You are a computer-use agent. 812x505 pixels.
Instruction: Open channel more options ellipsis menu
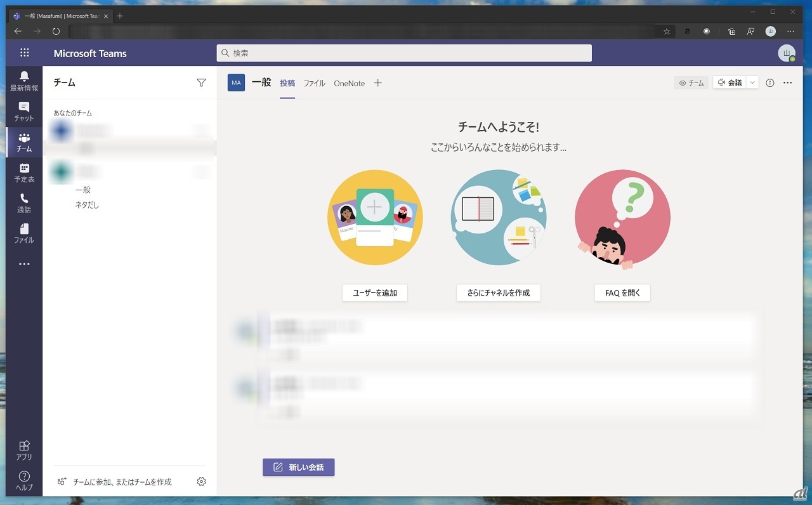point(788,82)
